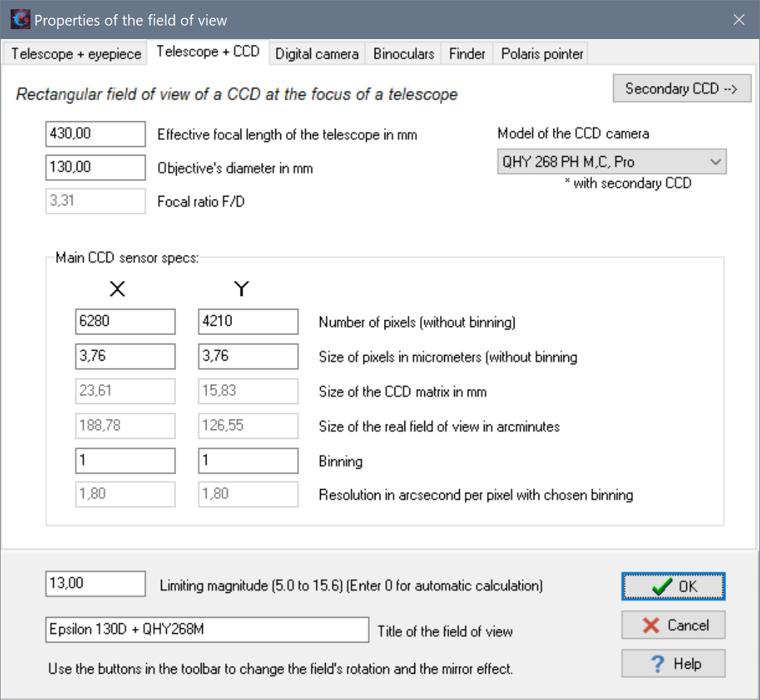Close the field of view properties dialog
The width and height of the screenshot is (760, 700).
[x=739, y=20]
